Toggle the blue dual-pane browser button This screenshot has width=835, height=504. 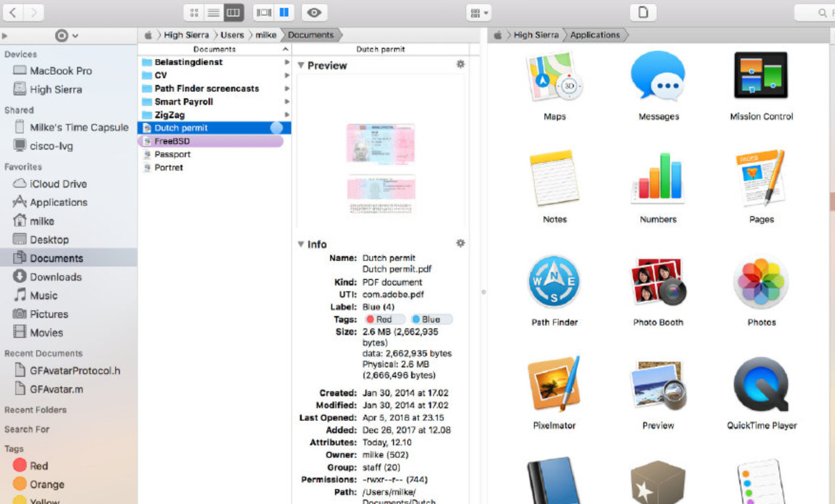click(284, 12)
